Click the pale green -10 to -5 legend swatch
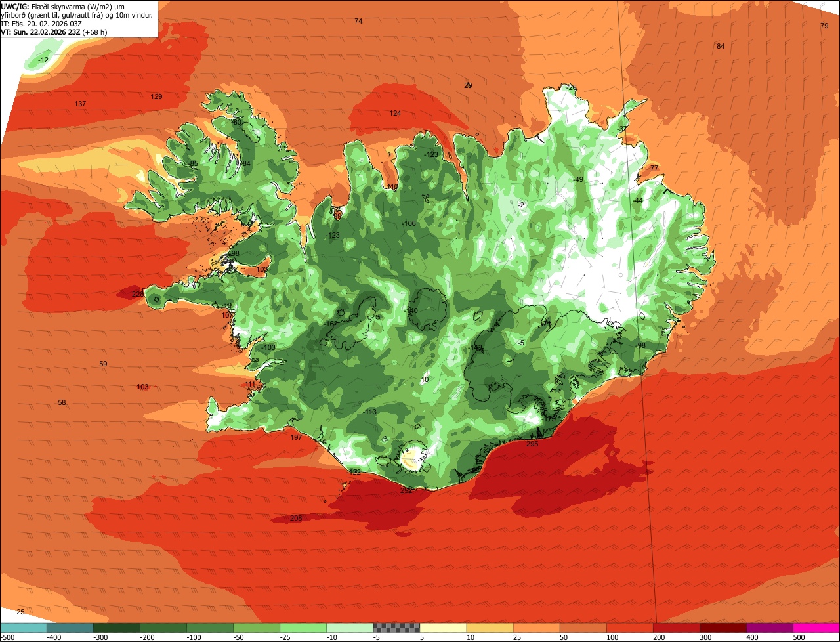840x642 pixels. 349,628
